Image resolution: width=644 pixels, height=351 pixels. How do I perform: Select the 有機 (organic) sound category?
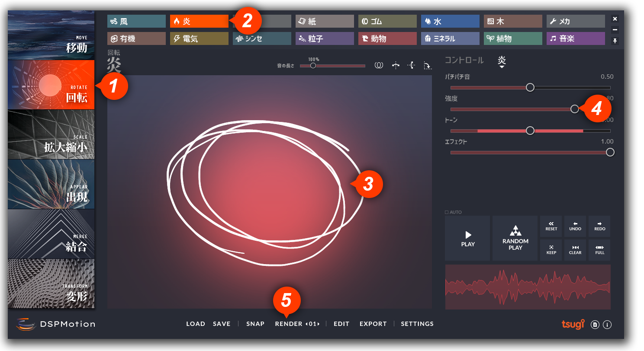(x=136, y=38)
